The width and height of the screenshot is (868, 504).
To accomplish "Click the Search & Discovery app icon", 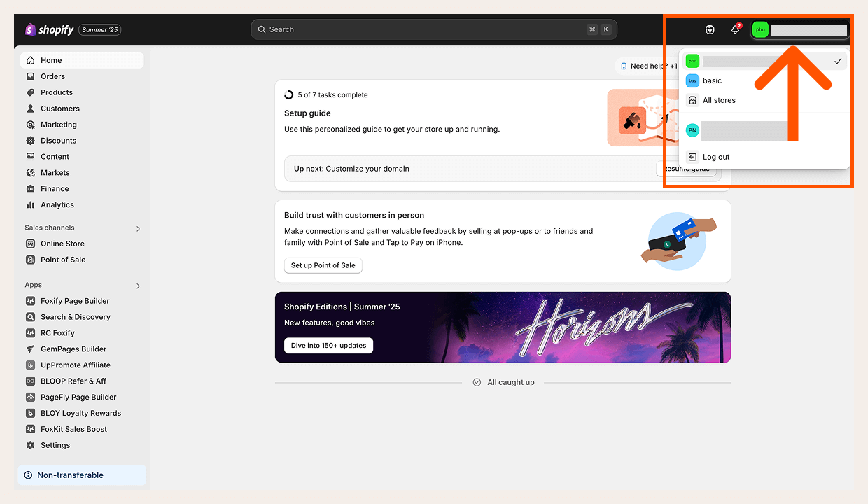I will point(30,317).
